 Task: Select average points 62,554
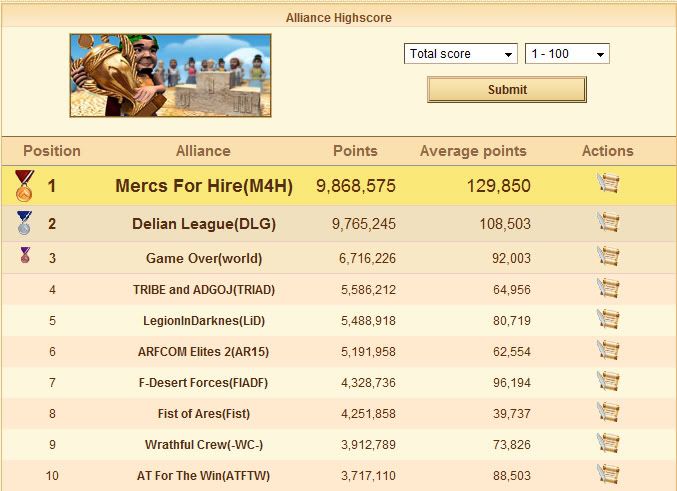point(512,352)
